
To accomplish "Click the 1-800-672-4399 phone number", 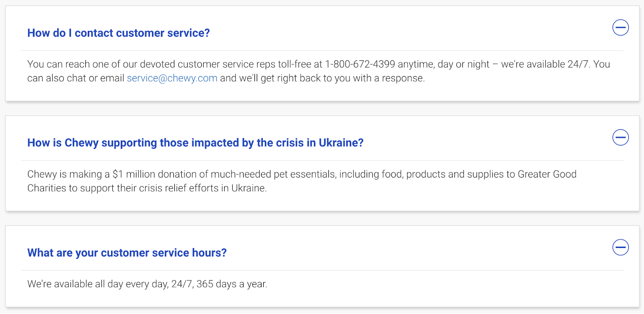I will (360, 64).
